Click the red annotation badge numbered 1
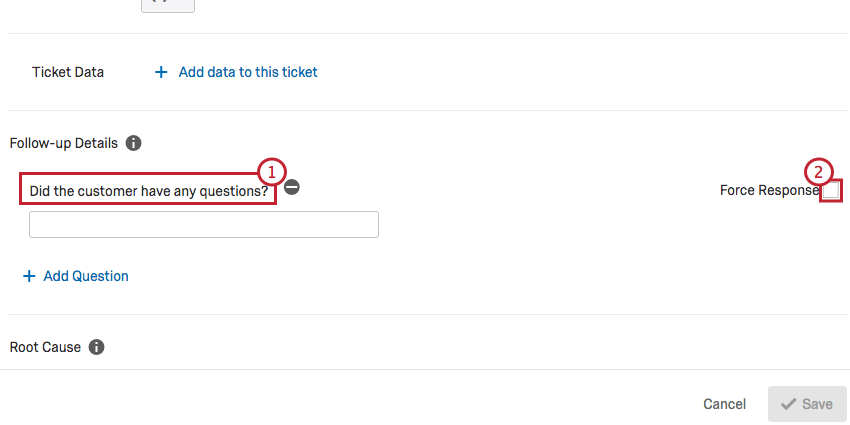This screenshot has width=850, height=425. coord(271,170)
